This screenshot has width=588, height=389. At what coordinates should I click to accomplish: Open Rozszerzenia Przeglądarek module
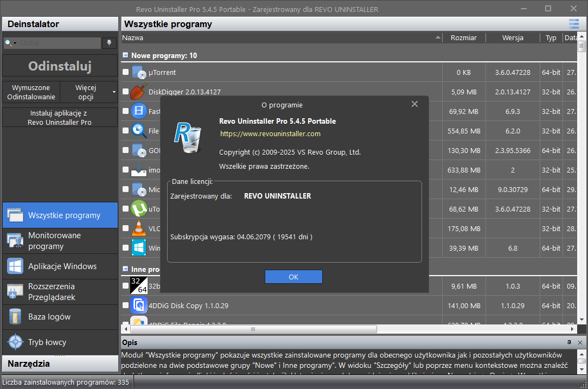(x=60, y=292)
